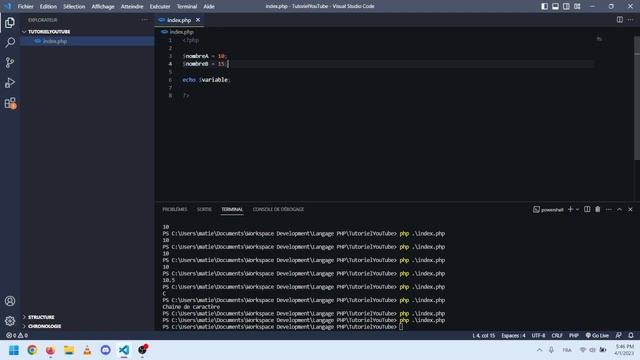The height and width of the screenshot is (360, 640).
Task: Open the Fichier menu
Action: (25, 6)
